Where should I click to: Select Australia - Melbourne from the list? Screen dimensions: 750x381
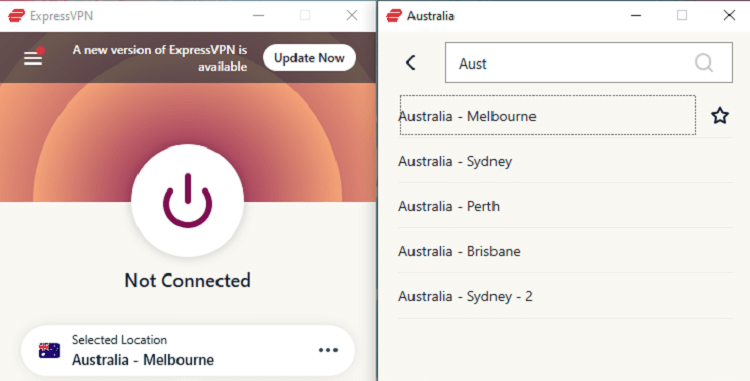[548, 115]
